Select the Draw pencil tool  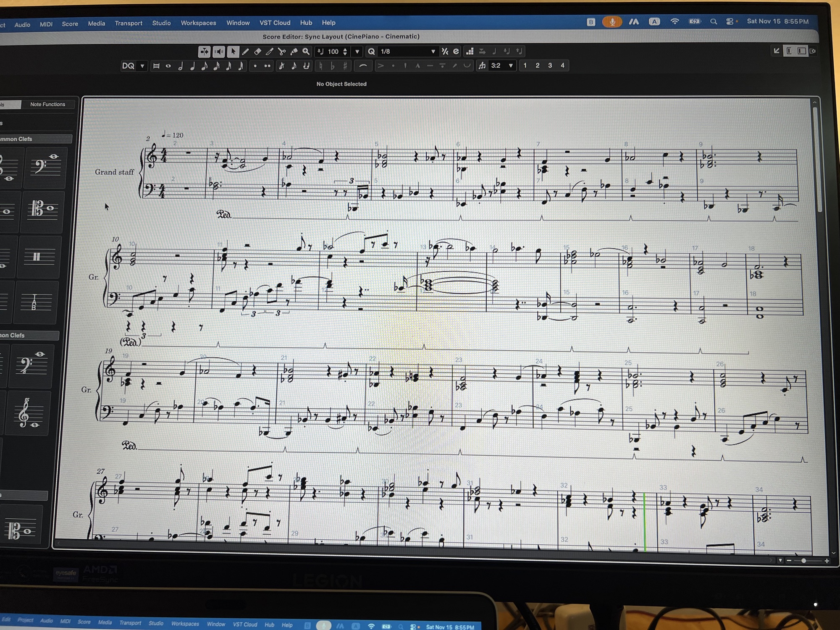pos(245,52)
